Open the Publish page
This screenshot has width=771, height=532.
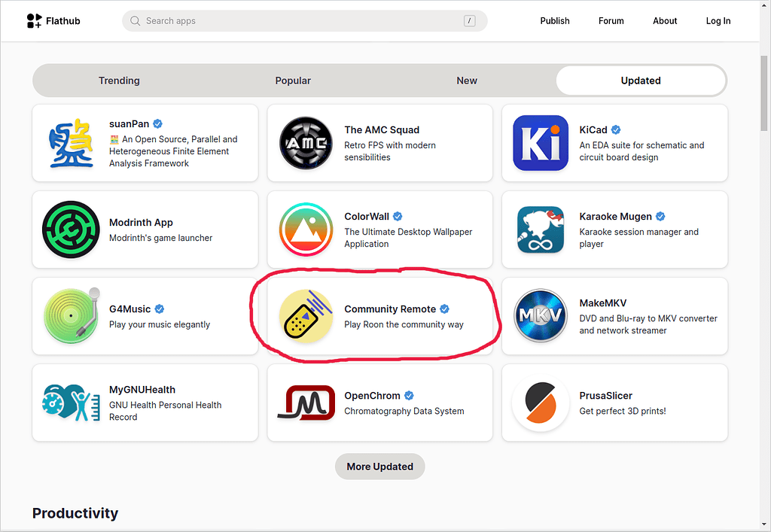pos(555,20)
